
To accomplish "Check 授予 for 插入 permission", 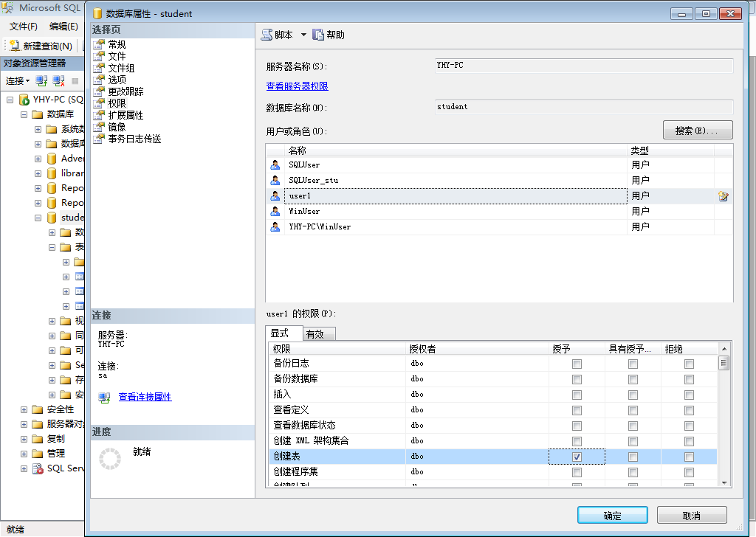I will click(577, 395).
